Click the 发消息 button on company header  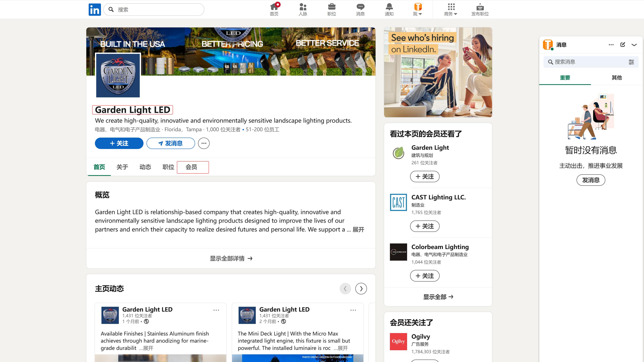click(x=171, y=143)
